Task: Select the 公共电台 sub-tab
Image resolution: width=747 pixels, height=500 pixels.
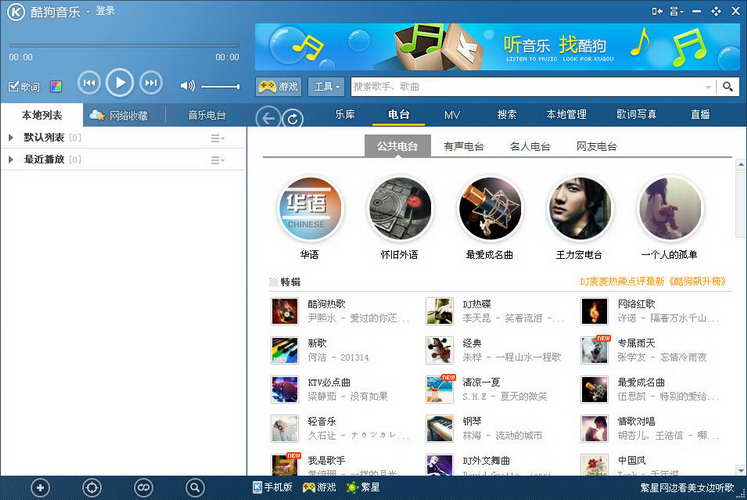Action: [x=397, y=146]
